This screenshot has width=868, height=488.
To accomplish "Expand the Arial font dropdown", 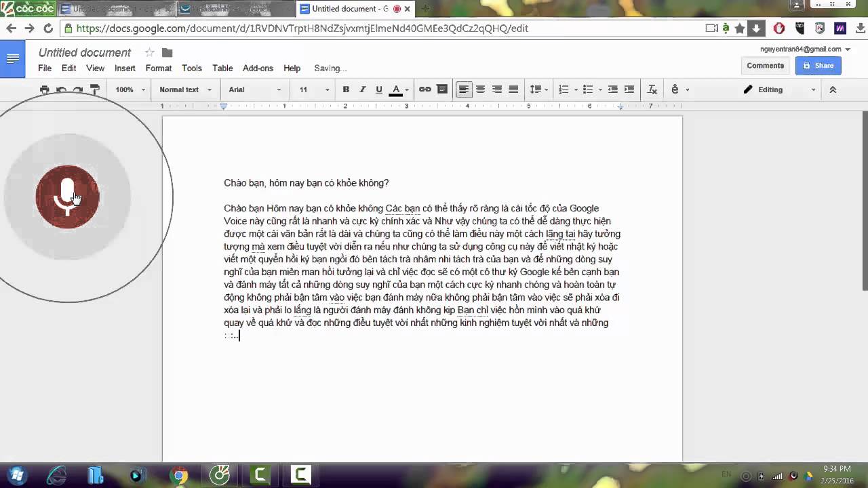I will (x=254, y=89).
